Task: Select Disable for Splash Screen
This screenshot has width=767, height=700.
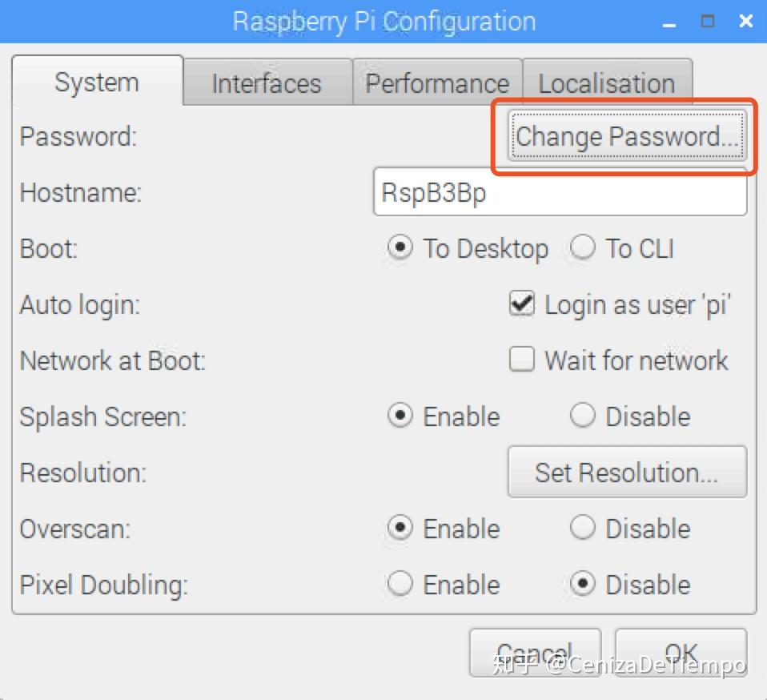Action: click(x=582, y=416)
